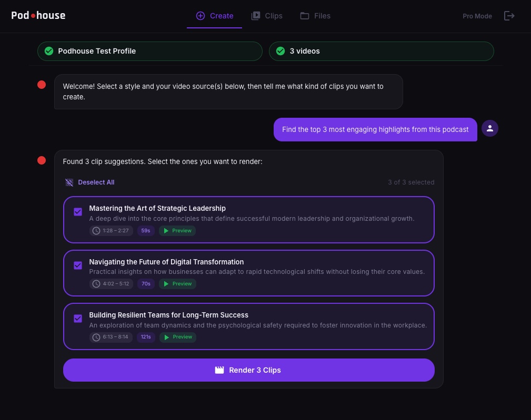This screenshot has height=420, width=531.
Task: Uncheck the Mastering the Art of Strategic Leadership clip
Action: [x=78, y=212]
